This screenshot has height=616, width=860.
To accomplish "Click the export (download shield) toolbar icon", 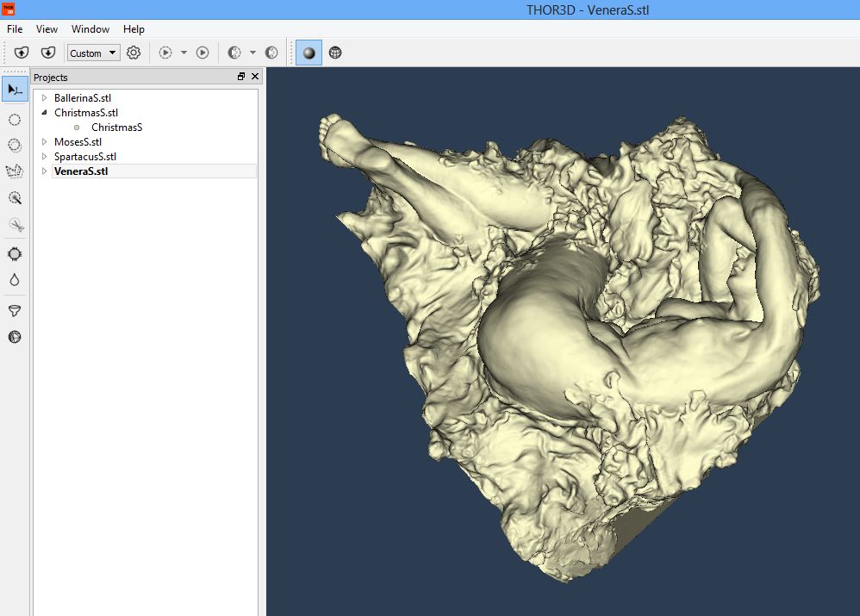I will 48,53.
